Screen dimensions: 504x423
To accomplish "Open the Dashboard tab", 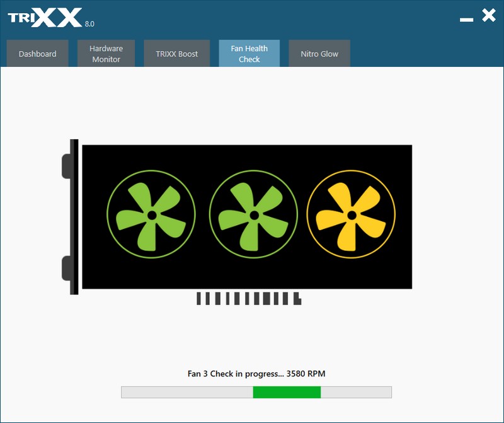I will click(37, 54).
